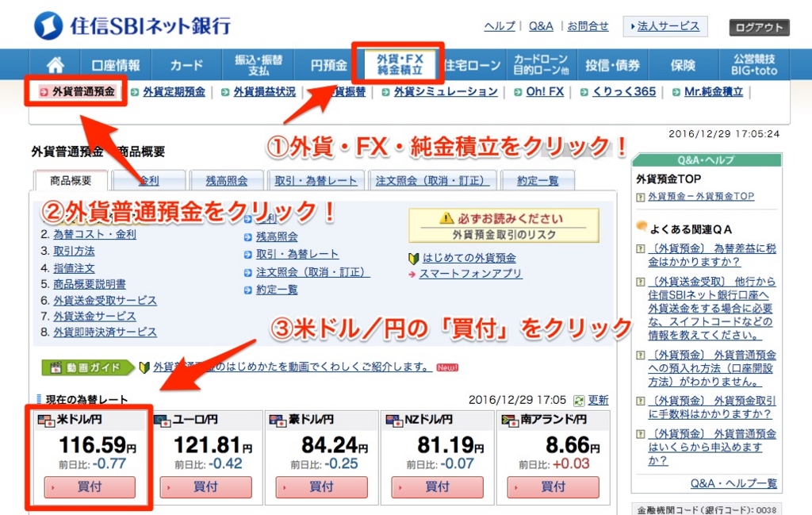The image size is (812, 515).
Task: Click 買付 button under ユーロ/円
Action: pyautogui.click(x=205, y=487)
